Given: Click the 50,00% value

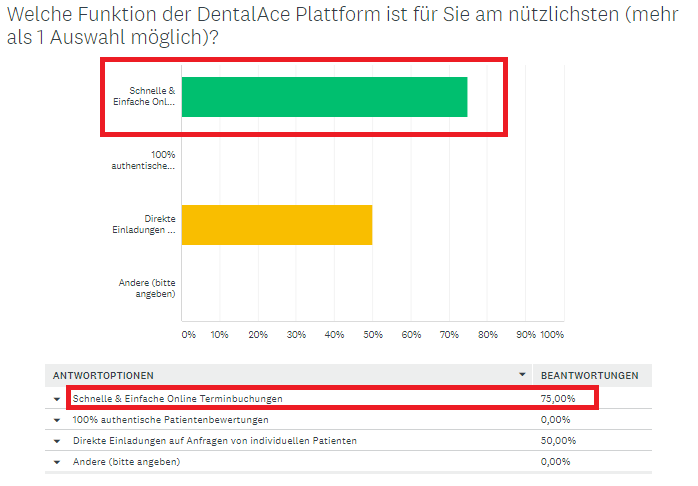Looking at the screenshot, I should 558,441.
